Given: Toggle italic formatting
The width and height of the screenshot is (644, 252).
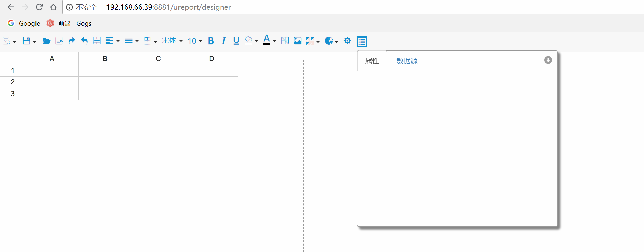Looking at the screenshot, I should 224,41.
